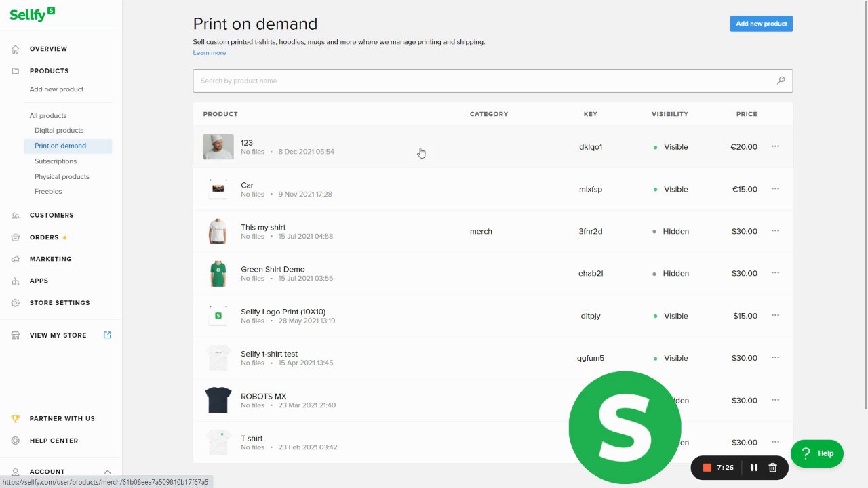
Task: Delete the recording with trash icon
Action: pos(772,468)
